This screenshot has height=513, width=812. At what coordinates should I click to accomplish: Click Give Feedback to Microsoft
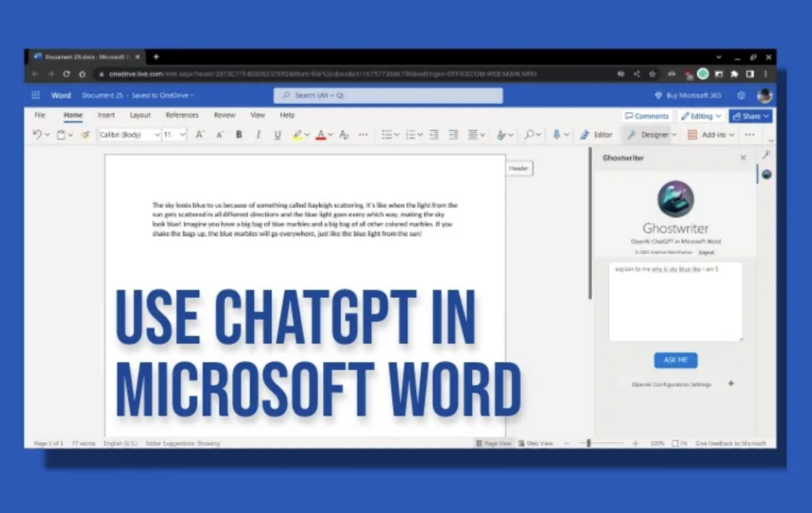pyautogui.click(x=730, y=443)
